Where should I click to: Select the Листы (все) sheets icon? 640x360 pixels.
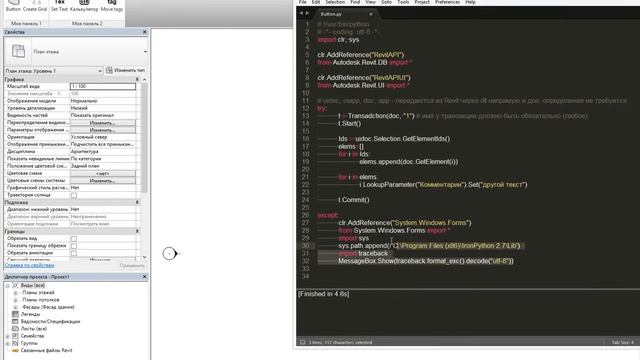pyautogui.click(x=16, y=329)
